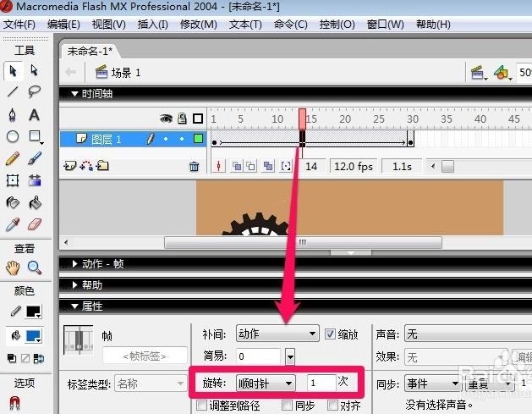532x414 pixels.
Task: Click the Insert Layer icon
Action: click(70, 166)
